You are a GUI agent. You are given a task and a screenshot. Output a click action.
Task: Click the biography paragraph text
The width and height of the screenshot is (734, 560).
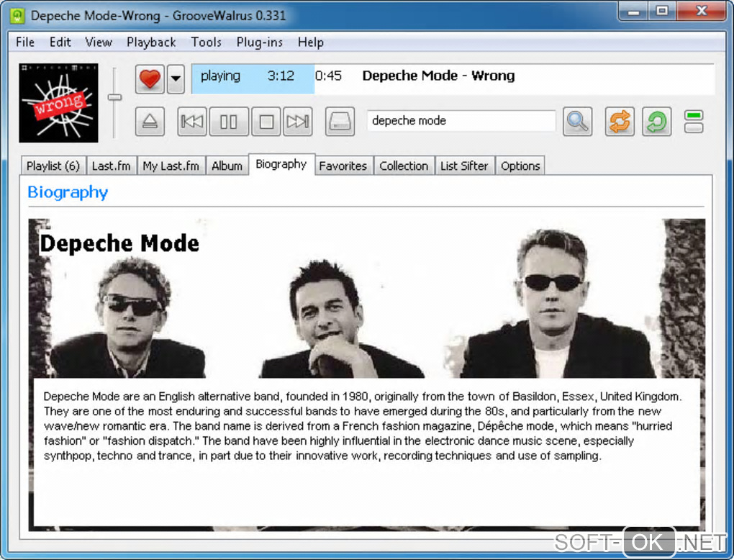point(362,426)
